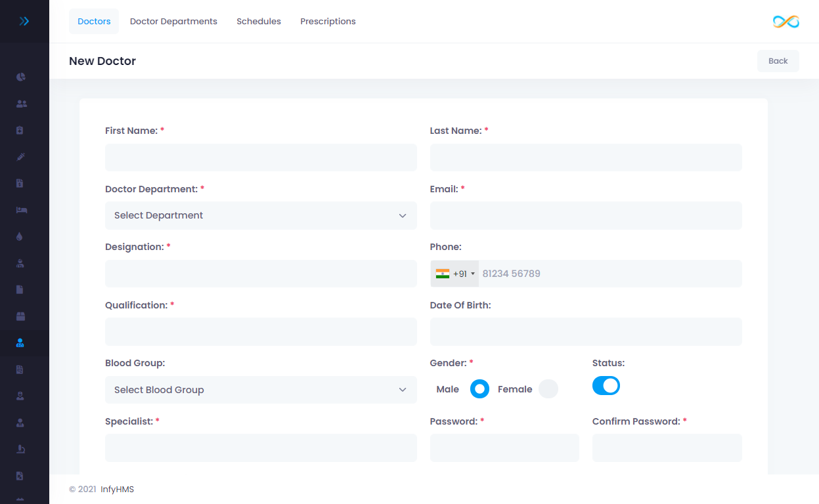819x504 pixels.
Task: Select the blood drop sidebar icon
Action: pos(20,236)
